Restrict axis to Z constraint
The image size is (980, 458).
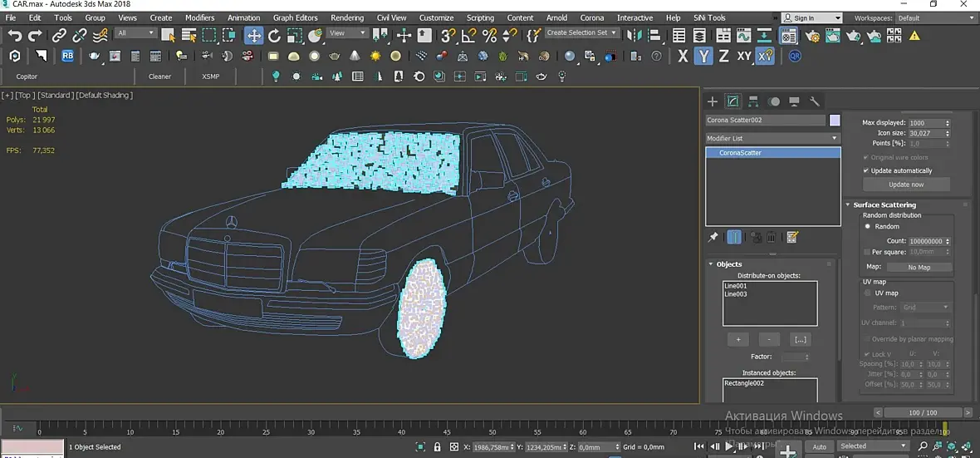click(723, 56)
